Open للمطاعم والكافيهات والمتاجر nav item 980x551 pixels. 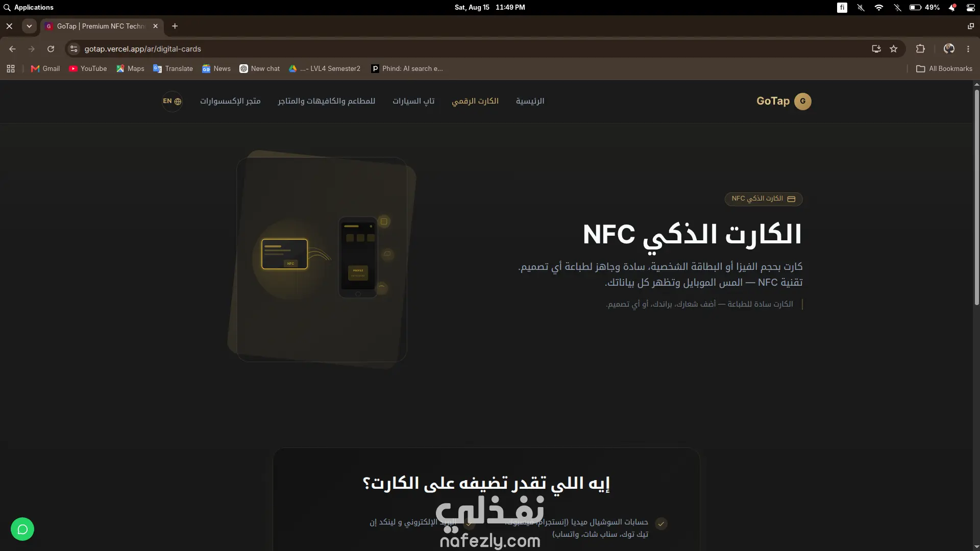[x=327, y=101]
